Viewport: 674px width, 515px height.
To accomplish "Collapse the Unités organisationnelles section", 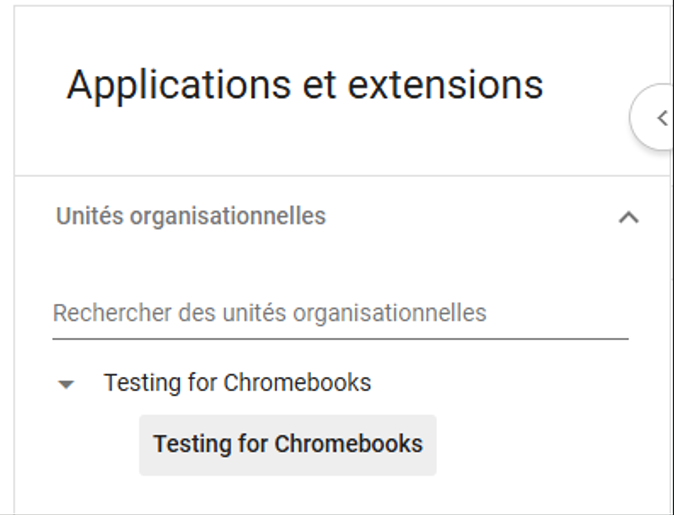I will 628,217.
